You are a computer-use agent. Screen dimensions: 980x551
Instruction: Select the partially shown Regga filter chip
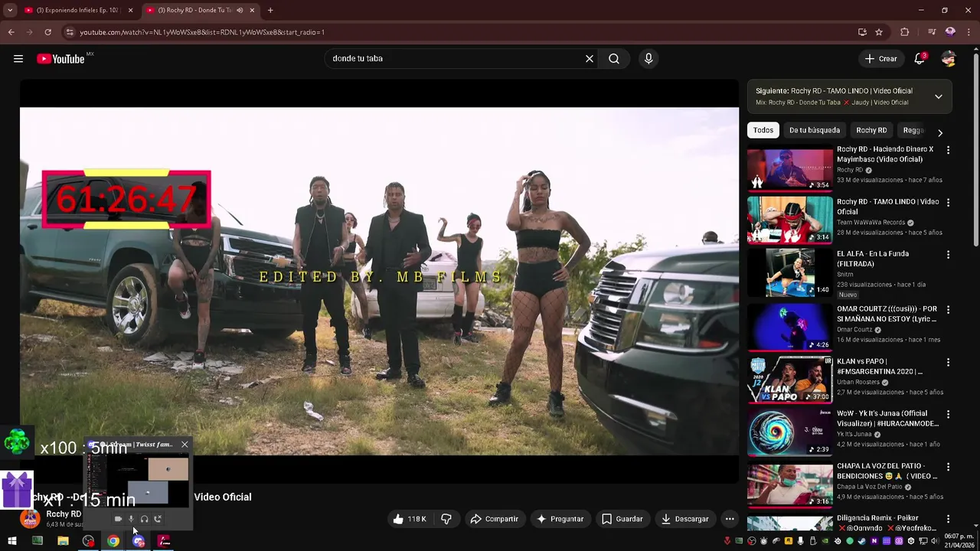pyautogui.click(x=913, y=130)
